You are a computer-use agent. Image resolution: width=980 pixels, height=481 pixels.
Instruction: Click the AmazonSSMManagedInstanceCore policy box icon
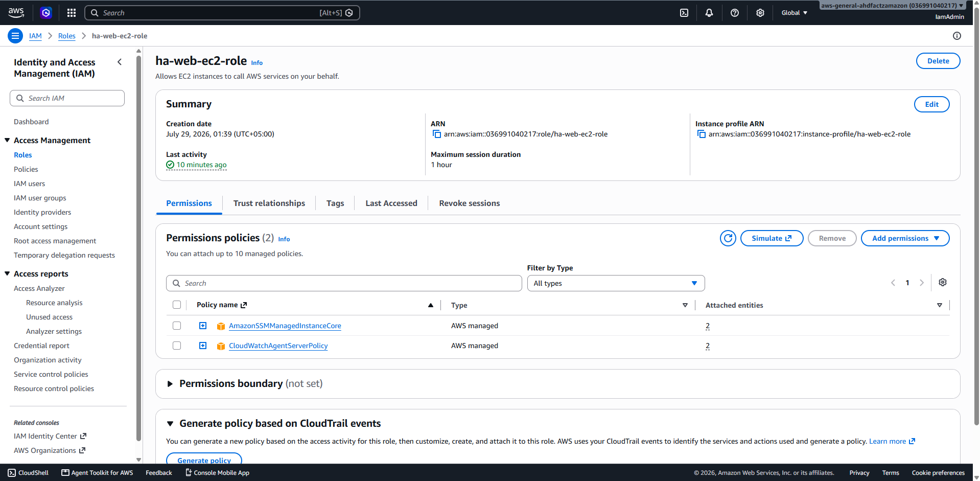click(221, 326)
